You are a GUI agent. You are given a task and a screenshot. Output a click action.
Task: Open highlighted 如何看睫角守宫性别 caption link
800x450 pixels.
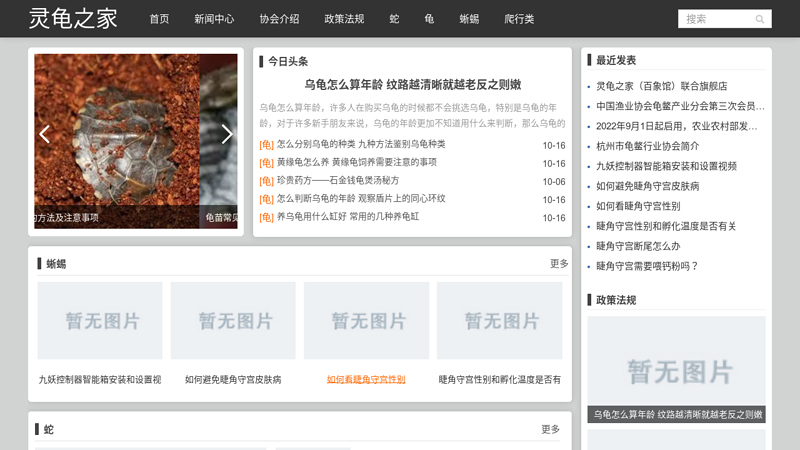(366, 380)
